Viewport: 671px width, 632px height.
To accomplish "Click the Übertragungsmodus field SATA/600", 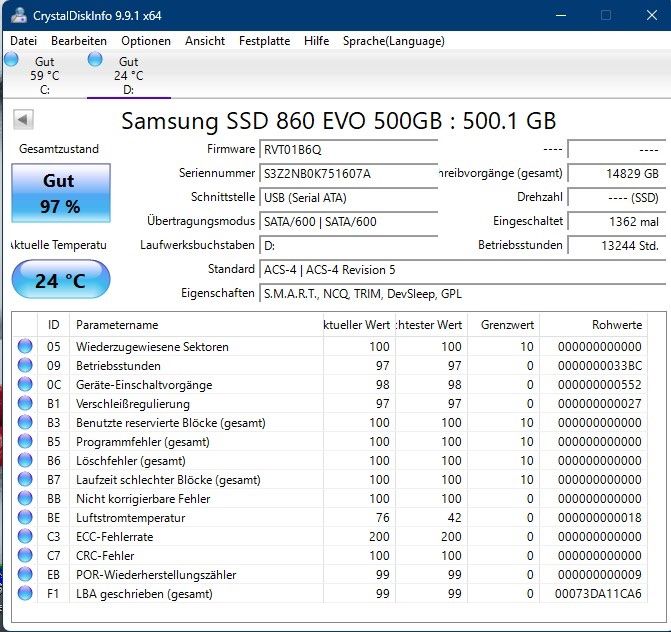I will pyautogui.click(x=348, y=222).
